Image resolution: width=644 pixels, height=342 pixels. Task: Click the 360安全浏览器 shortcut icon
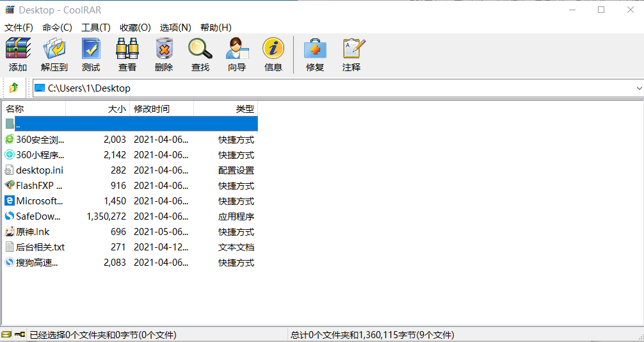point(10,140)
